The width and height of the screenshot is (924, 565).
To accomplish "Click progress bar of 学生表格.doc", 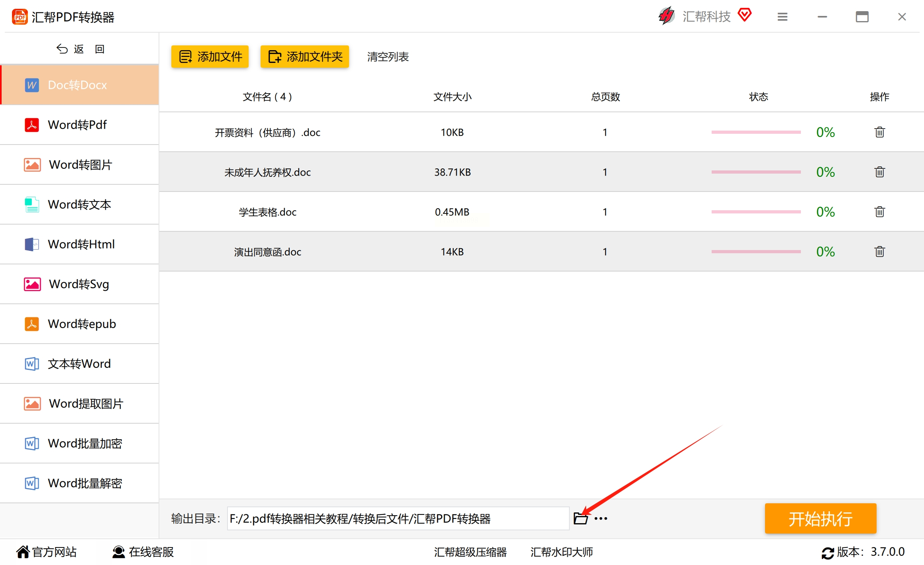I will click(x=756, y=212).
